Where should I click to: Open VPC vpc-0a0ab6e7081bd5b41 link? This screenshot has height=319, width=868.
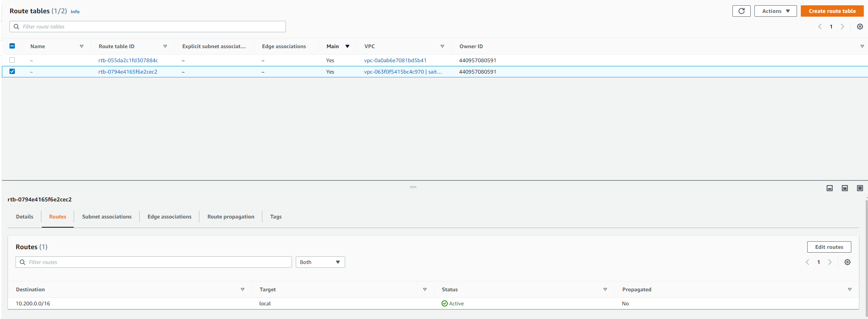coord(395,60)
